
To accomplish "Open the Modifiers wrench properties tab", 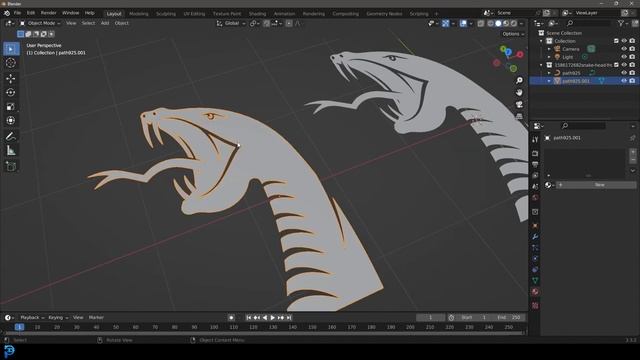I will (x=535, y=237).
